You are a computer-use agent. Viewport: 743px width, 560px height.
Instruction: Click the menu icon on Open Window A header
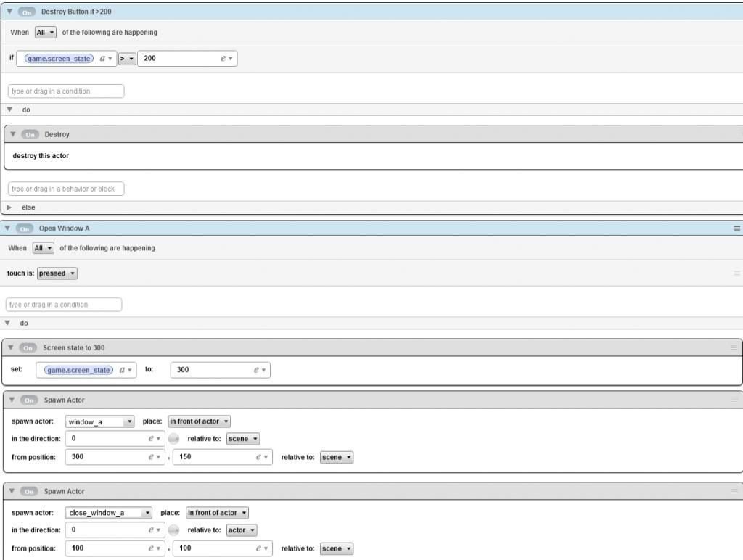point(736,228)
